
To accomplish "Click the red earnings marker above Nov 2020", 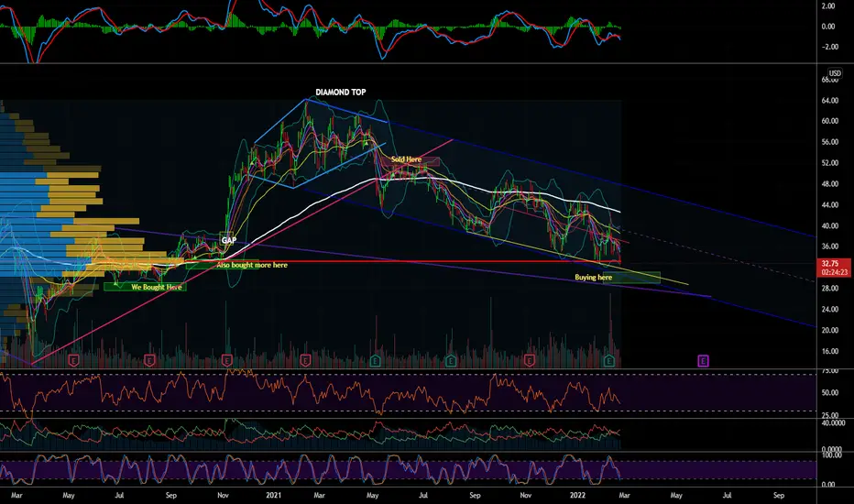I will (x=227, y=361).
